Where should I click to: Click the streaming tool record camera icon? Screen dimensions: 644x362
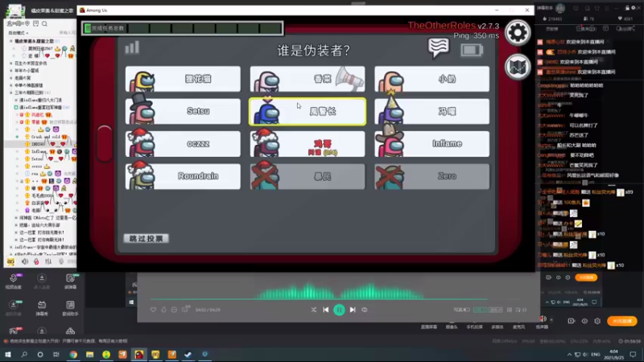pyautogui.click(x=572, y=321)
